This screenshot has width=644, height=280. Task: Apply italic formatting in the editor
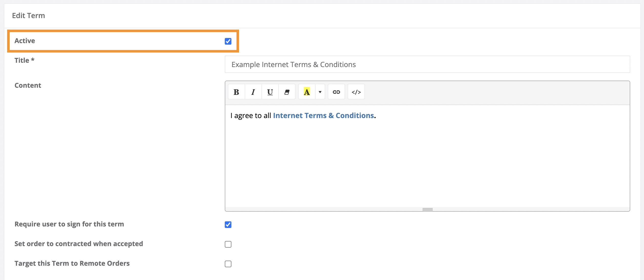253,92
